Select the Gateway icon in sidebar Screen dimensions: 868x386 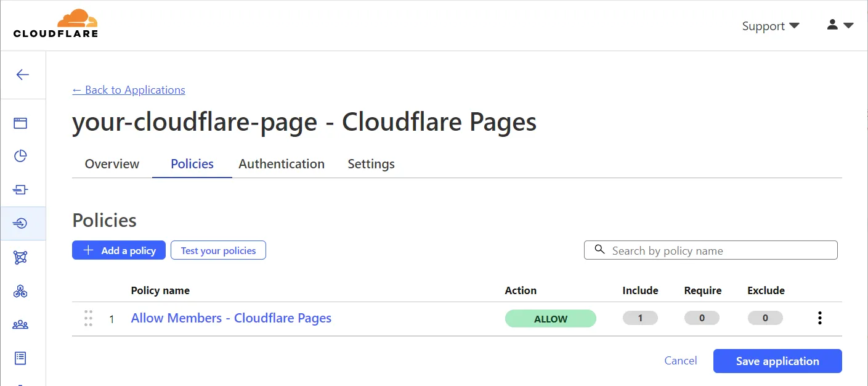(21, 190)
